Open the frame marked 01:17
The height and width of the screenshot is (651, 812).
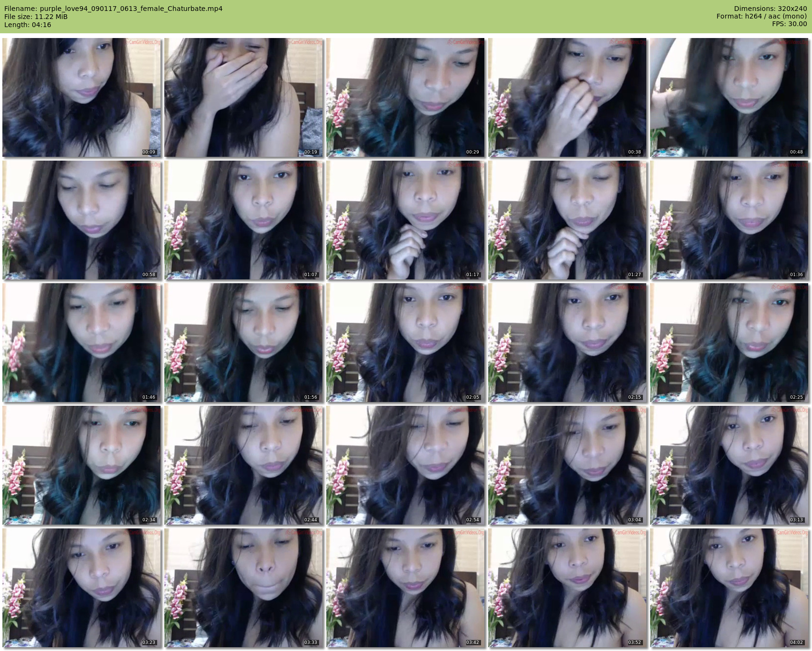coord(406,220)
